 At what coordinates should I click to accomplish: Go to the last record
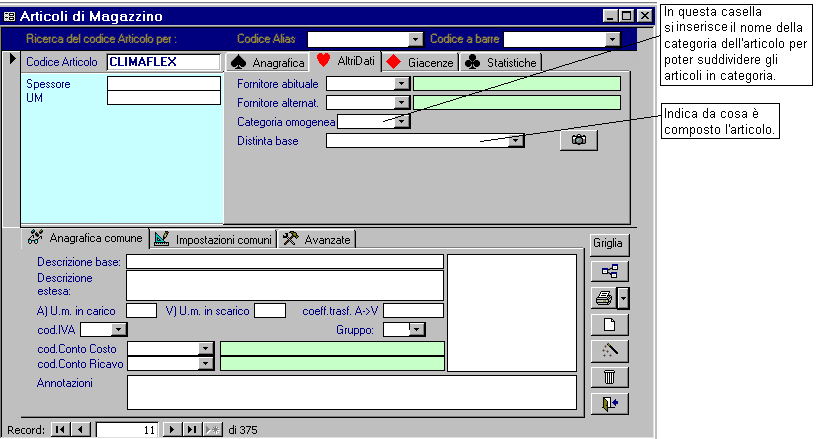click(x=192, y=430)
